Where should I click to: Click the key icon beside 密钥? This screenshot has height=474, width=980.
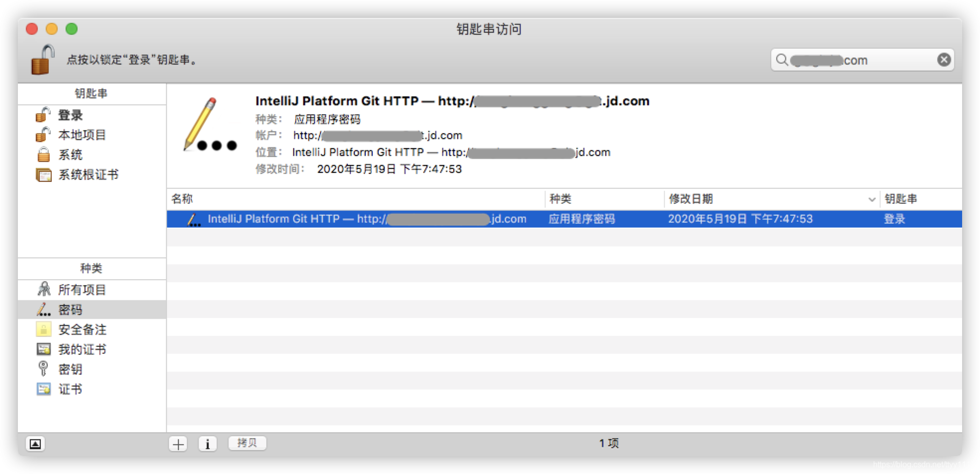[43, 368]
